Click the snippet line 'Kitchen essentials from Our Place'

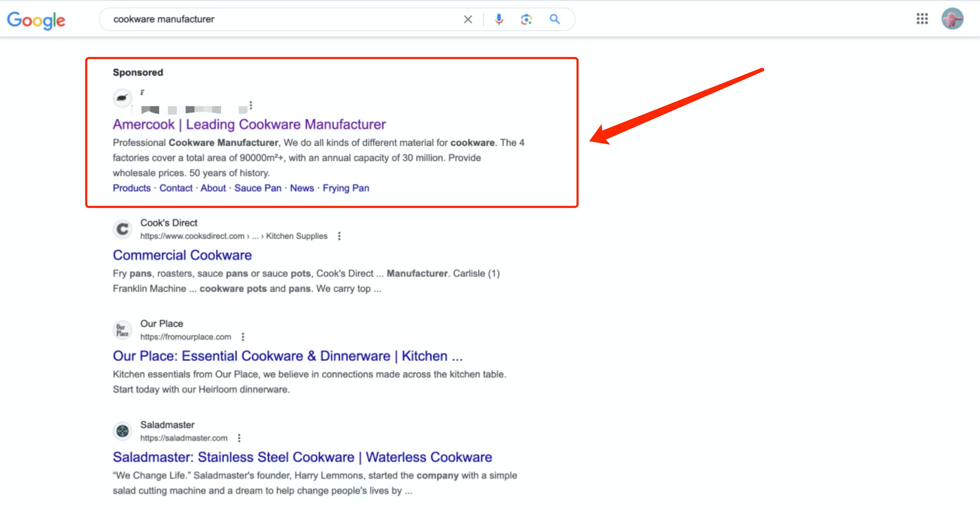(x=309, y=374)
